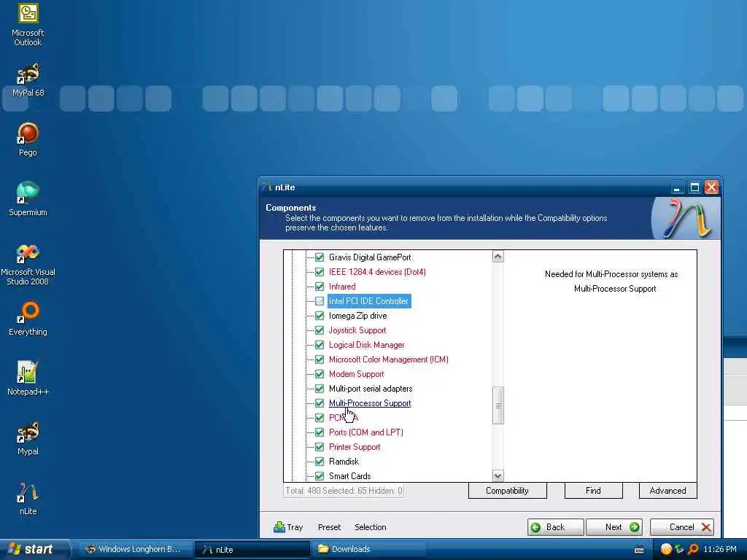
Task: Click the nLite desktop shortcut
Action: 28,499
